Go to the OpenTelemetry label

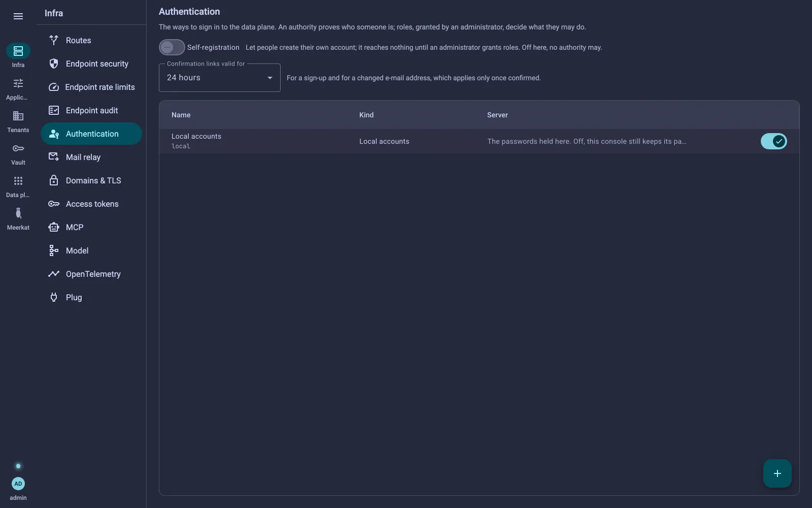tap(93, 274)
